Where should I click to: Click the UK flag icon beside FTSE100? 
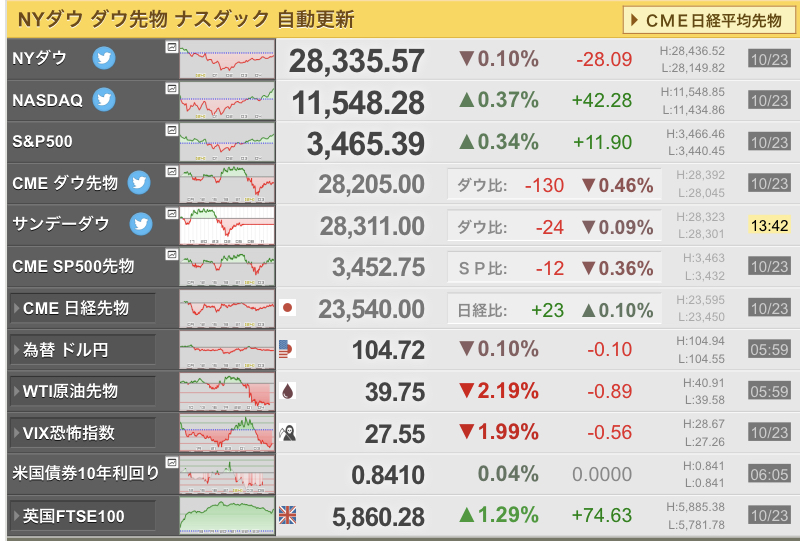pos(288,516)
